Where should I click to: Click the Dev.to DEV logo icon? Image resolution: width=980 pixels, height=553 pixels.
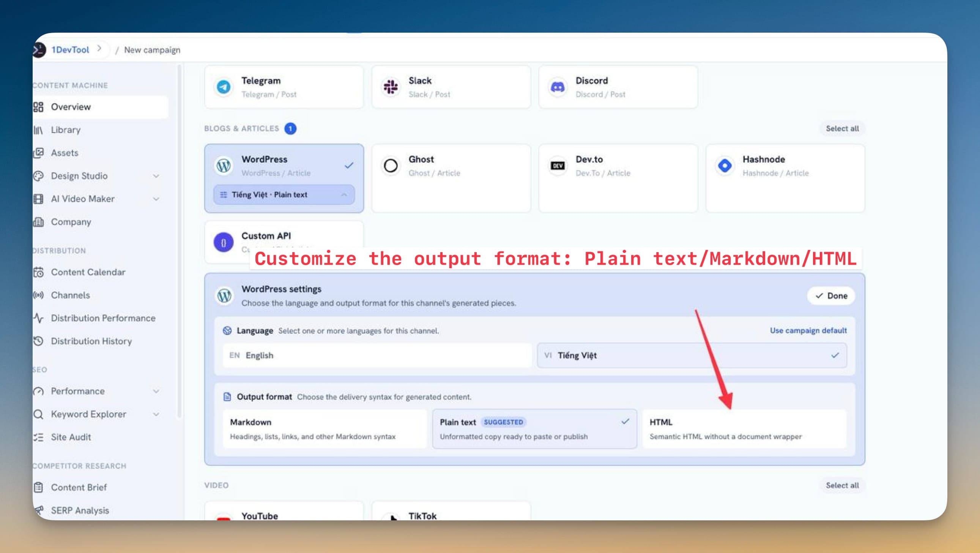[557, 166]
